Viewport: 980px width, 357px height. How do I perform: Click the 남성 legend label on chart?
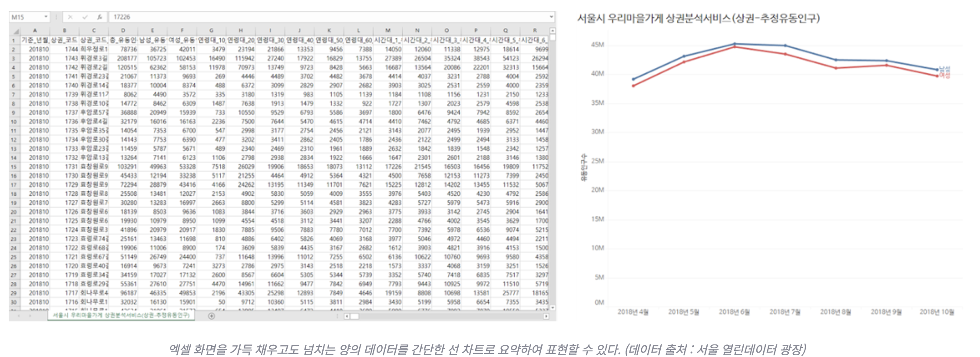(x=945, y=69)
